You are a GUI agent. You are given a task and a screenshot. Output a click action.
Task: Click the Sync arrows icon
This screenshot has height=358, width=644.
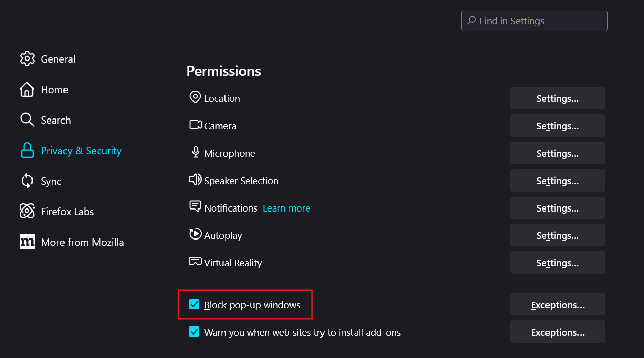click(27, 181)
